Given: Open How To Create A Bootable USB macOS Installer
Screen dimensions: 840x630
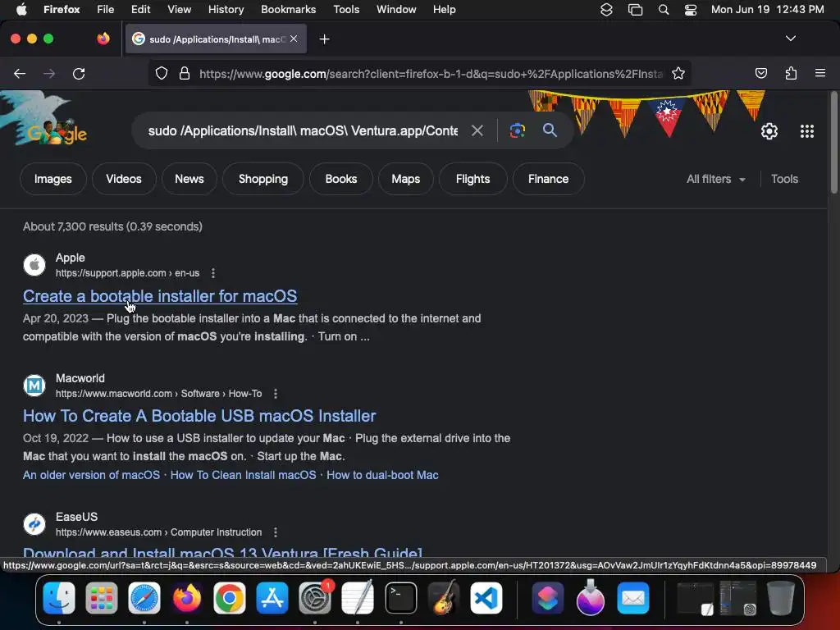Looking at the screenshot, I should click(199, 416).
